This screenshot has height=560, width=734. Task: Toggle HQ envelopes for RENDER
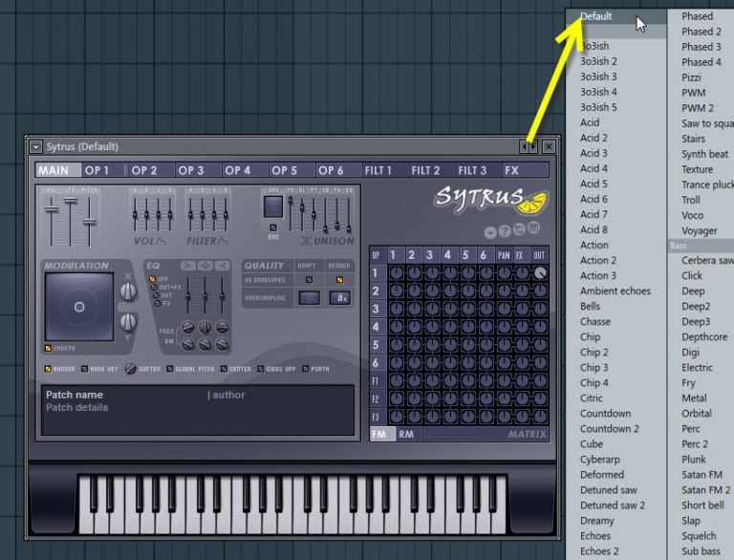pos(340,280)
